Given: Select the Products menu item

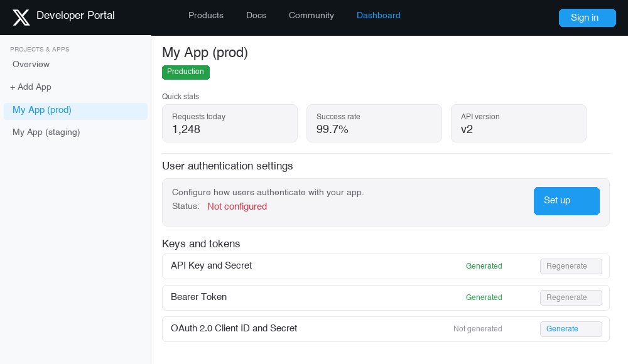Looking at the screenshot, I should tap(206, 15).
